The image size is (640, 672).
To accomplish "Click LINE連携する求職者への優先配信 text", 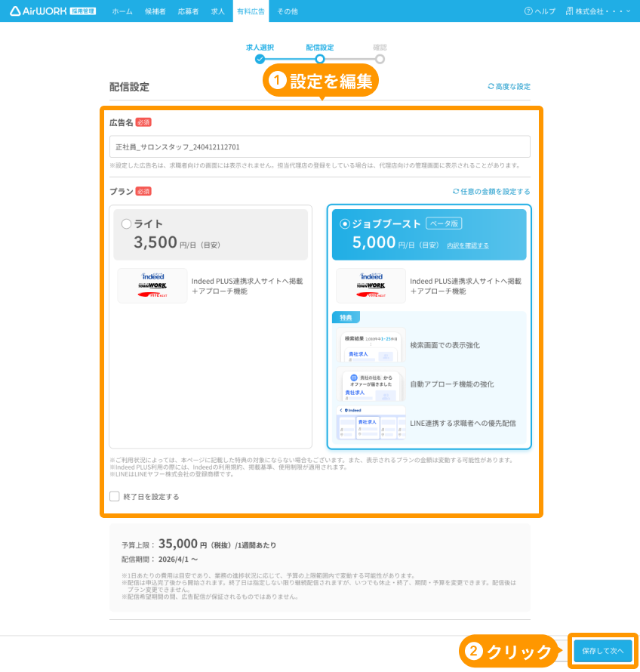I will coord(463,424).
